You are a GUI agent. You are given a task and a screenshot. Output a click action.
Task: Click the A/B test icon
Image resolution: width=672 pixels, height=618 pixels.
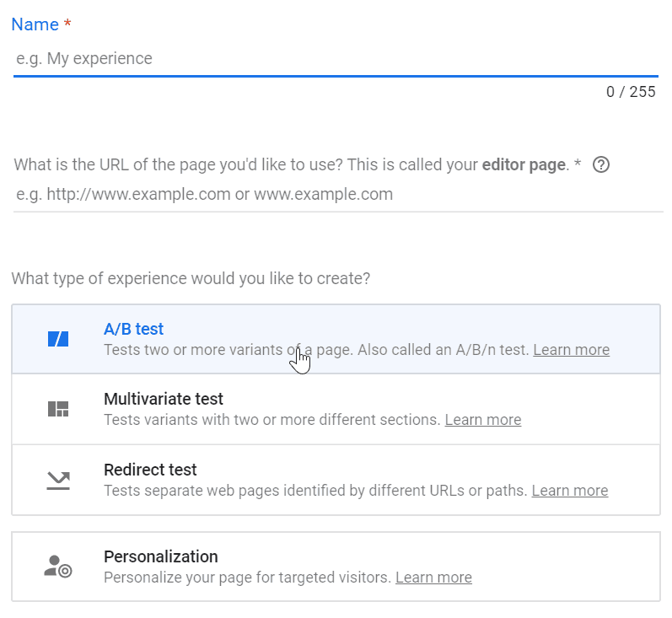tap(57, 339)
